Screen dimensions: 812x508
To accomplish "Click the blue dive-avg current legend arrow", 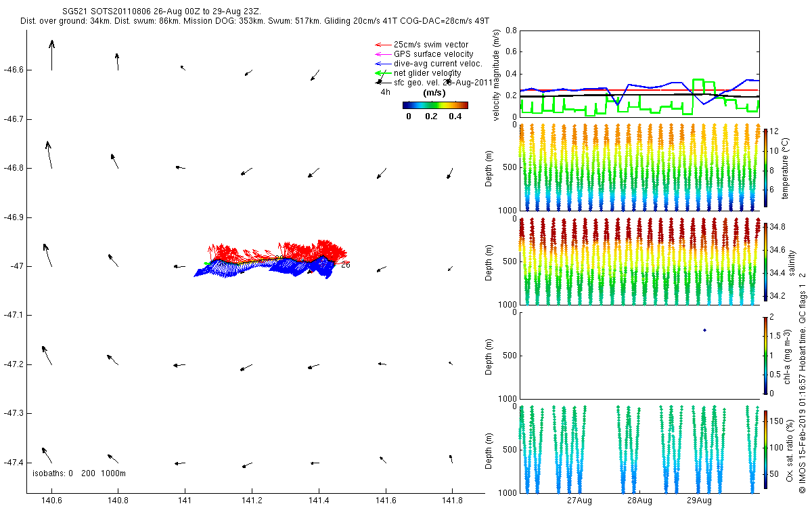I will coord(383,64).
